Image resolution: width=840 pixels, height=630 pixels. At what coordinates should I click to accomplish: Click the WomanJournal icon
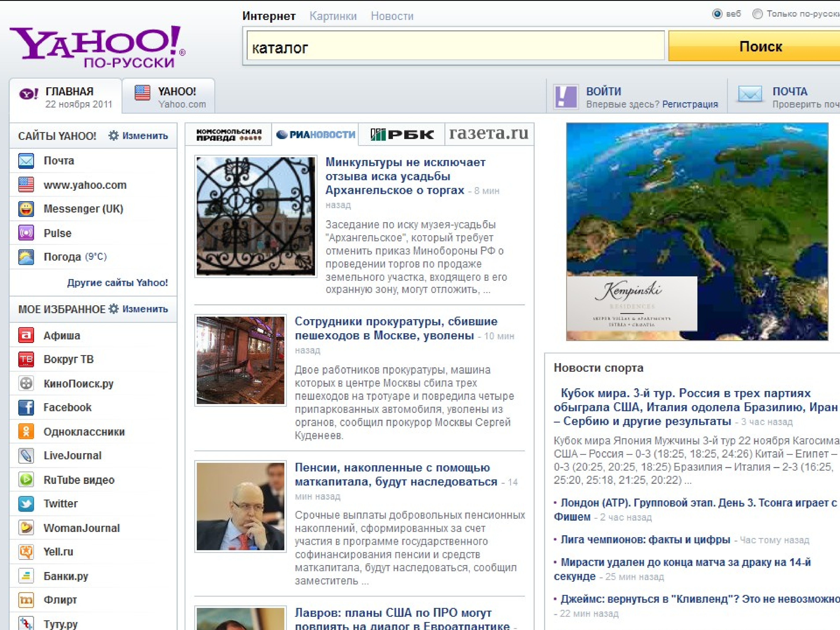click(x=26, y=528)
